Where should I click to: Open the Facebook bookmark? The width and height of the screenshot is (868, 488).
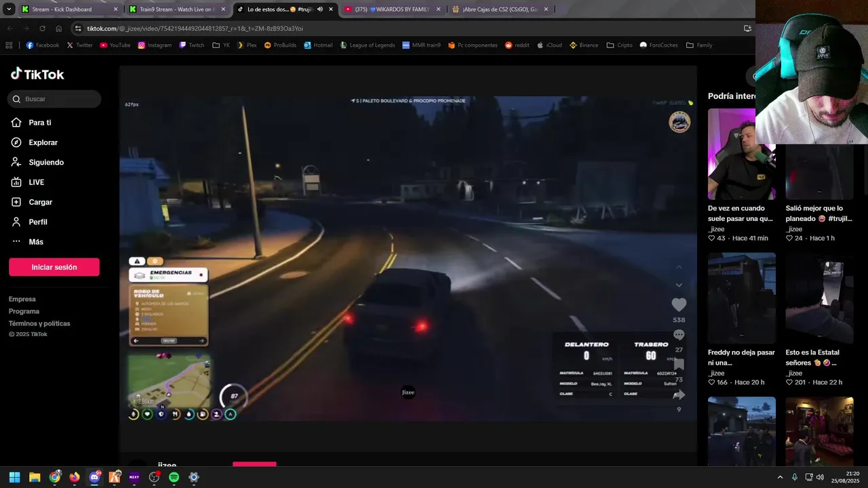pos(43,45)
